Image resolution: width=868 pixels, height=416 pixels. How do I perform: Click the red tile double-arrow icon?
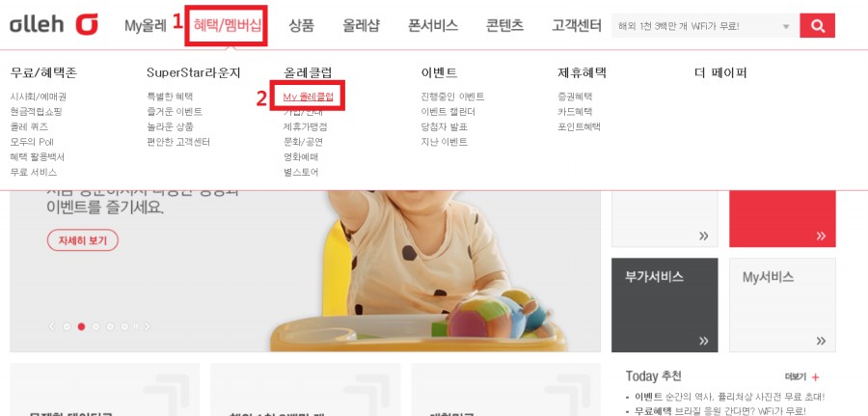point(821,236)
